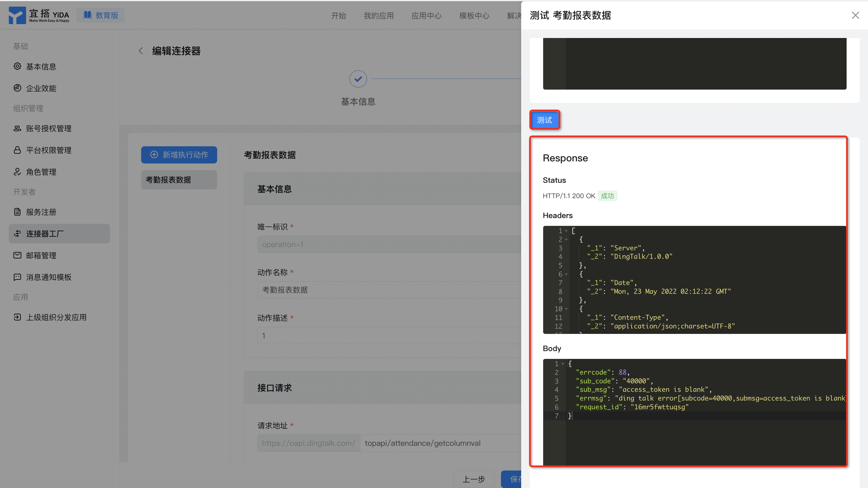Click the 账号授权管理 users icon
The width and height of the screenshot is (868, 488).
point(17,128)
